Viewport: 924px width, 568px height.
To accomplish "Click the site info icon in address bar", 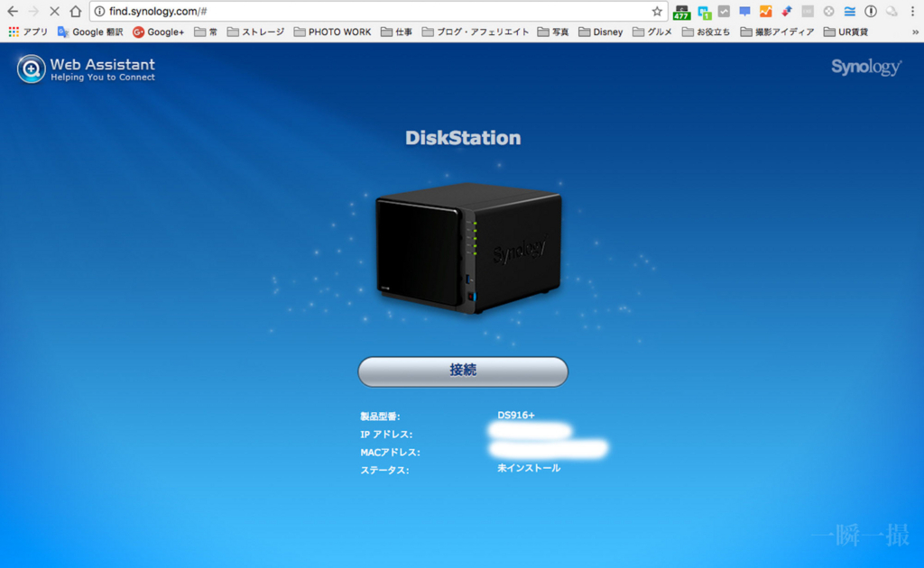I will (x=99, y=11).
